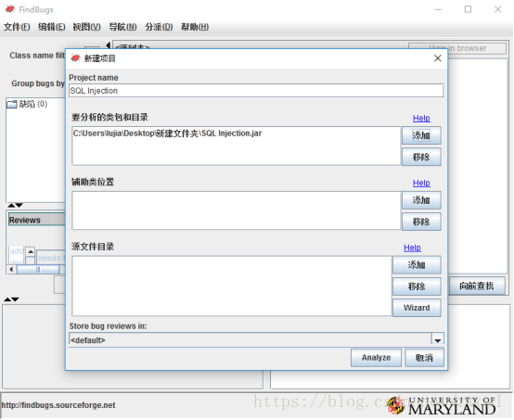This screenshot has height=420, width=514.
Task: Click 添加 for auxiliary class locations
Action: pyautogui.click(x=421, y=200)
